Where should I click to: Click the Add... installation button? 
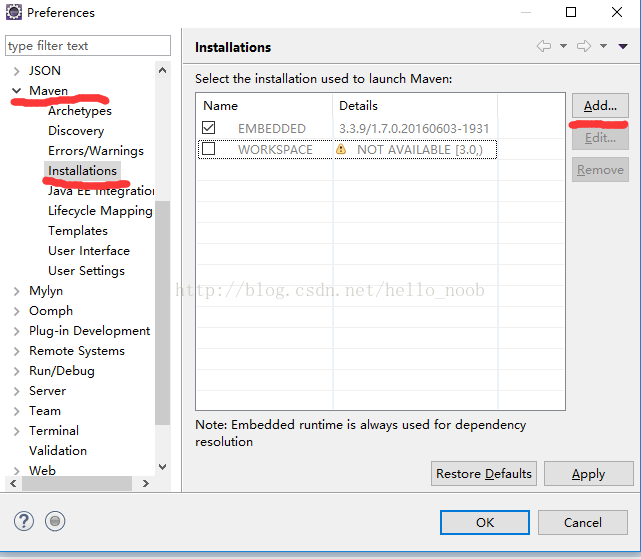600,106
